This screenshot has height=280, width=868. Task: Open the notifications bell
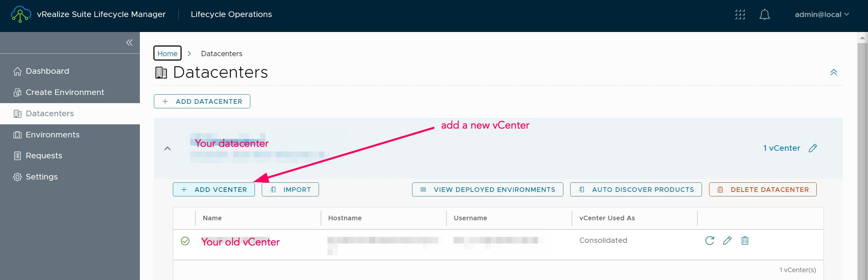click(x=764, y=14)
